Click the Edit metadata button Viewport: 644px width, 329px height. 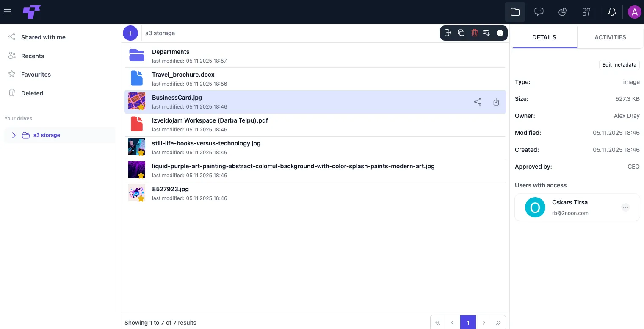pyautogui.click(x=619, y=65)
